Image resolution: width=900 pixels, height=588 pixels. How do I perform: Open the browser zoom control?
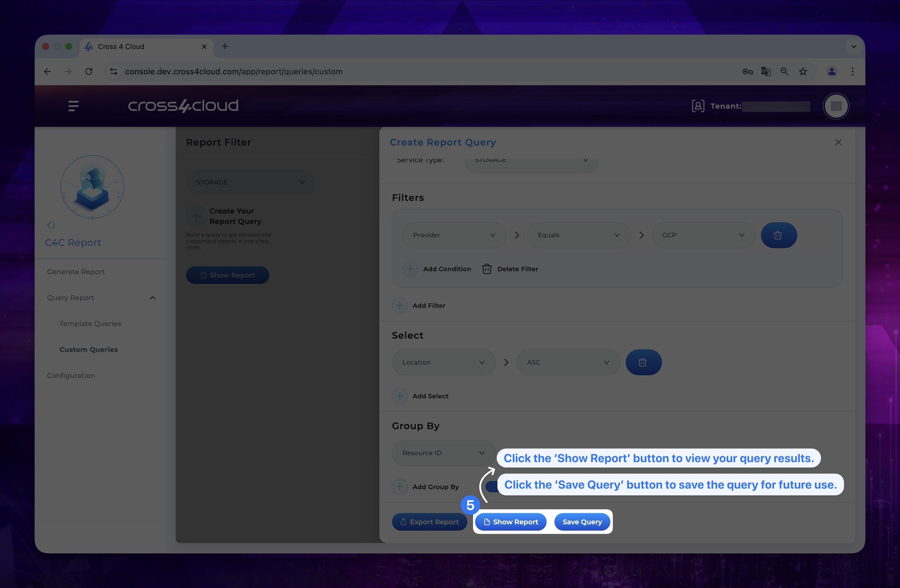(785, 71)
